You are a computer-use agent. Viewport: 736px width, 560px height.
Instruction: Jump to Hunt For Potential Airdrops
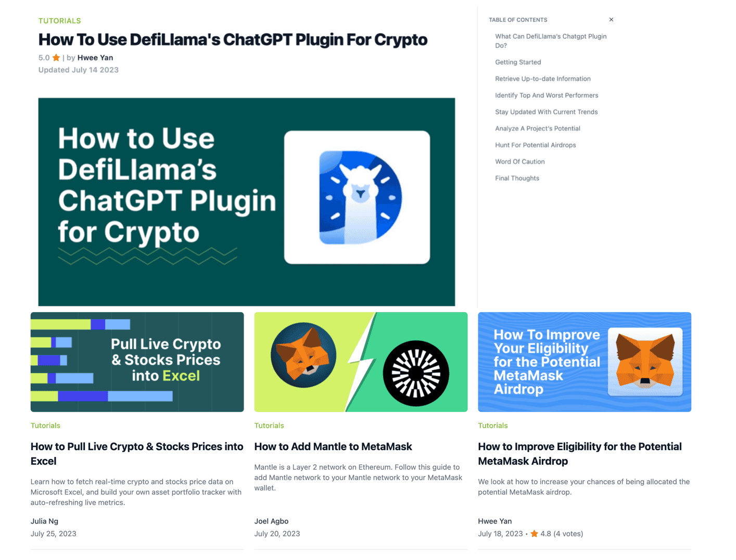pos(536,145)
